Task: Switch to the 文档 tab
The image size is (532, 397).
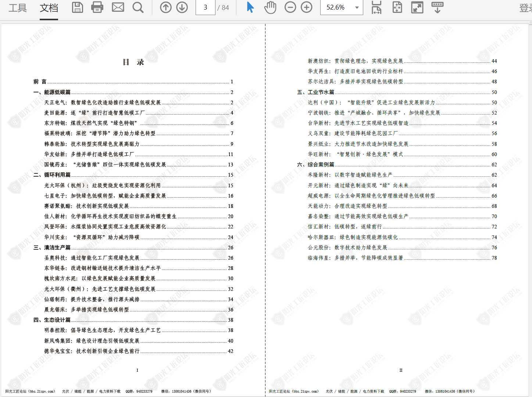Action: tap(49, 7)
